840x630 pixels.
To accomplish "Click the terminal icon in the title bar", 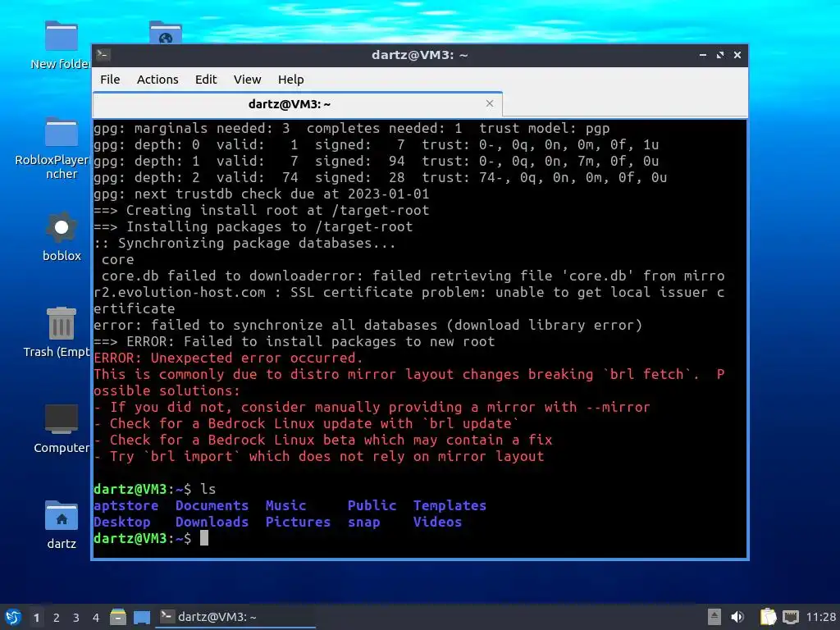I will (103, 55).
